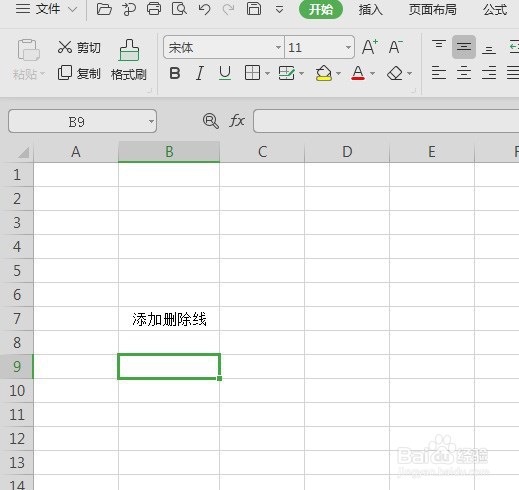The image size is (519, 490).
Task: Select row 7 header
Action: pos(17,319)
